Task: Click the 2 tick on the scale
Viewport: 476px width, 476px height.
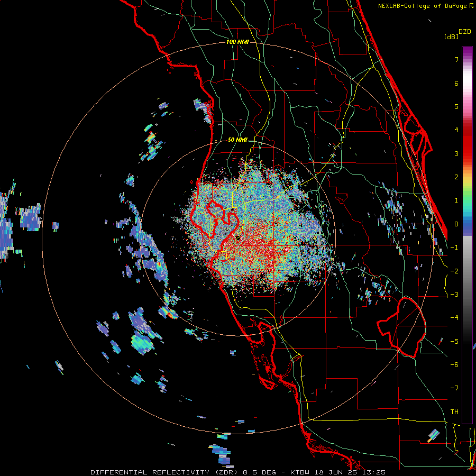Action: pos(456,177)
